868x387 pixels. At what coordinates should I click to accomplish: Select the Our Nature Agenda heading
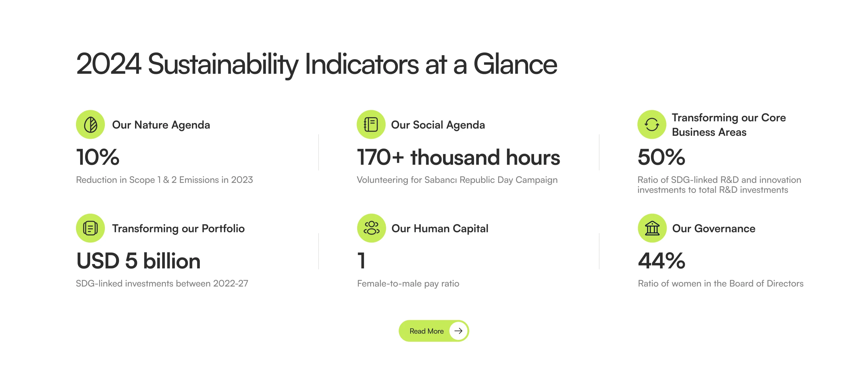coord(161,125)
